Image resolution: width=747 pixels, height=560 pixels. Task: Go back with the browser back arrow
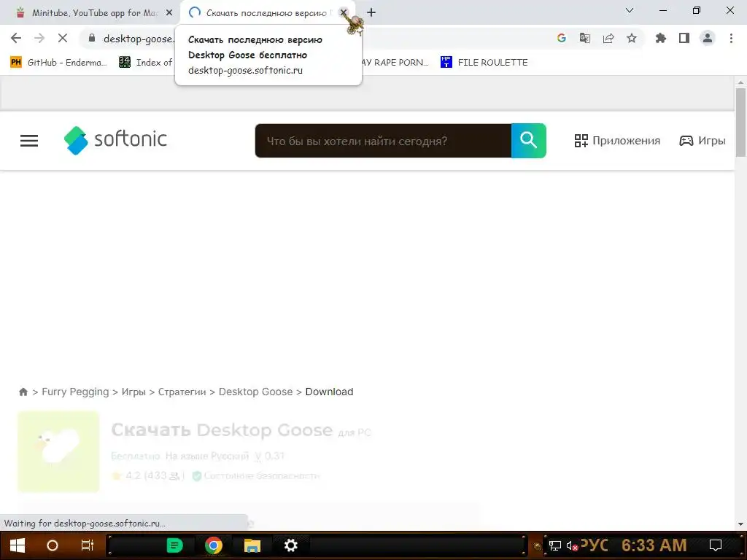pos(16,38)
